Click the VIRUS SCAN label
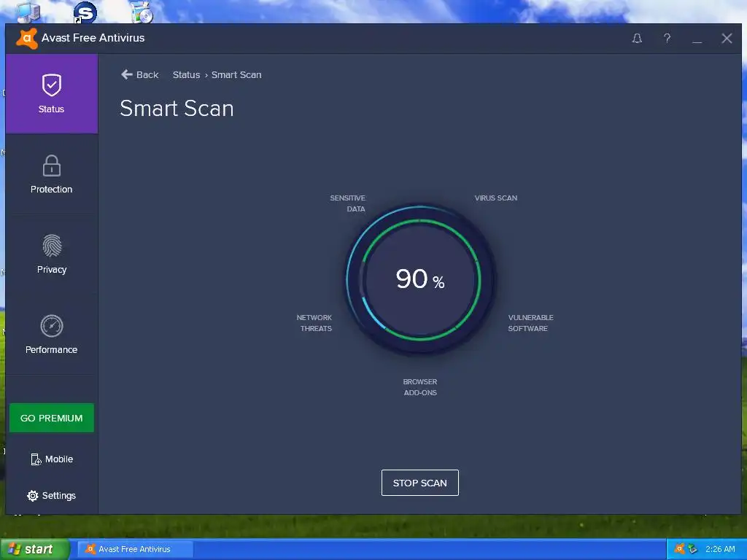 click(x=495, y=198)
